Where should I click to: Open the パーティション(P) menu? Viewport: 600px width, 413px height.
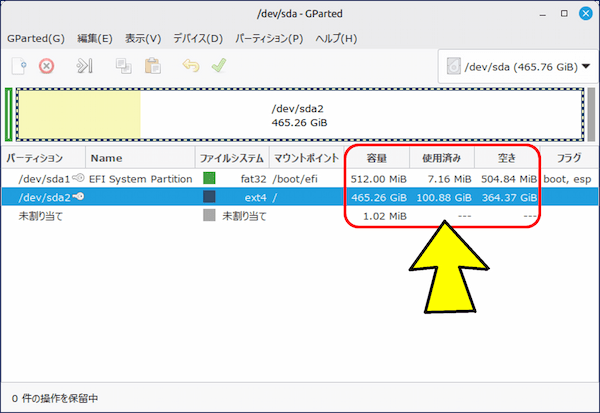pyautogui.click(x=268, y=39)
